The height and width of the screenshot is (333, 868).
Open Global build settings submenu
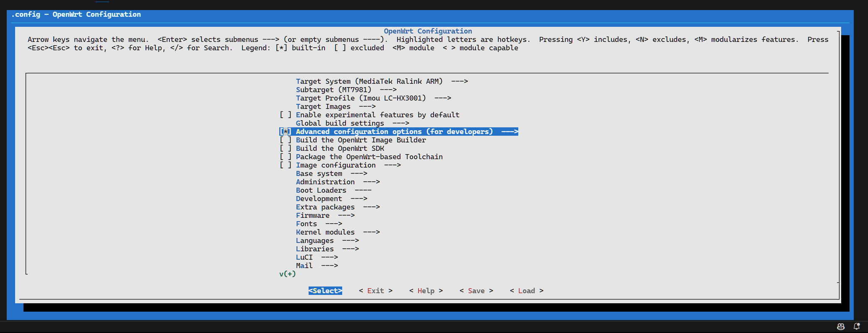tap(352, 123)
